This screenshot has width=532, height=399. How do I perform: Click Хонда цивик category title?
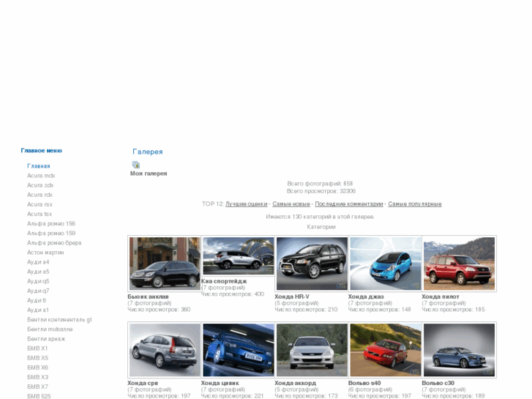pyautogui.click(x=220, y=383)
